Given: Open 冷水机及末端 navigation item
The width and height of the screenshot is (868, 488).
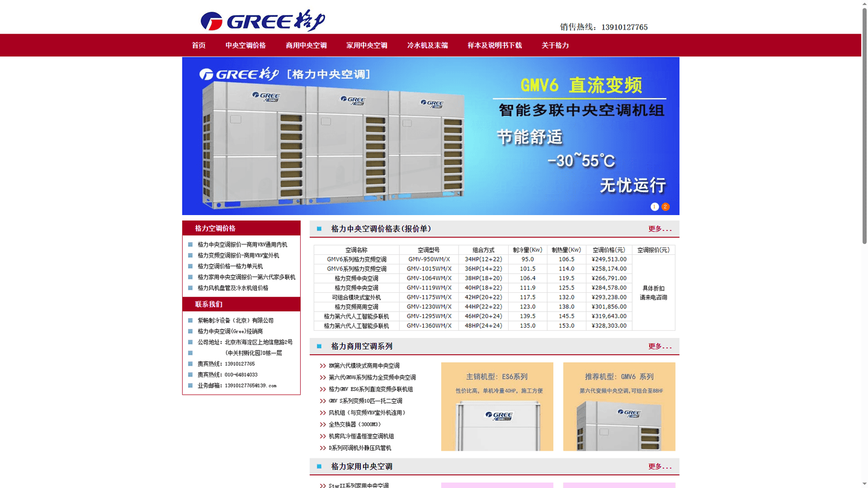Looking at the screenshot, I should coord(427,45).
